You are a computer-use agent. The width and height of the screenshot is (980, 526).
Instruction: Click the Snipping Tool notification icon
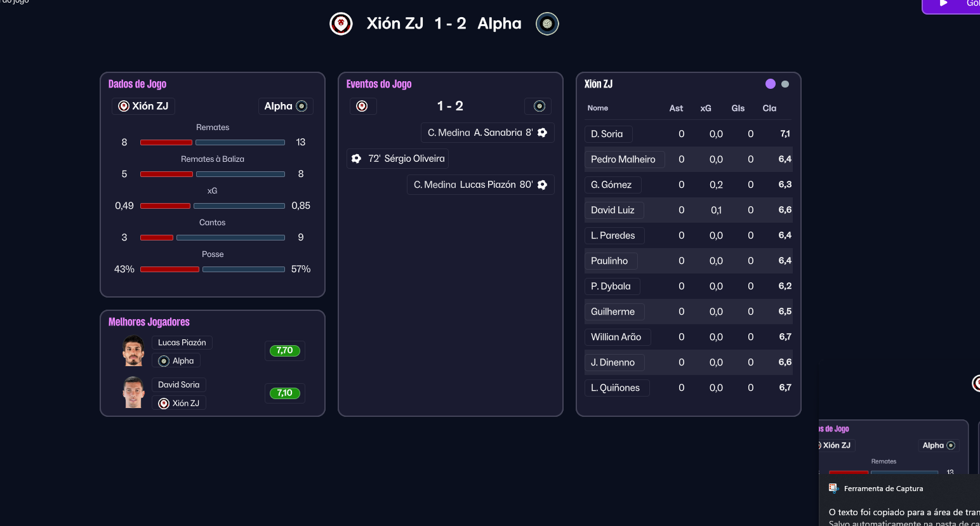(x=833, y=488)
